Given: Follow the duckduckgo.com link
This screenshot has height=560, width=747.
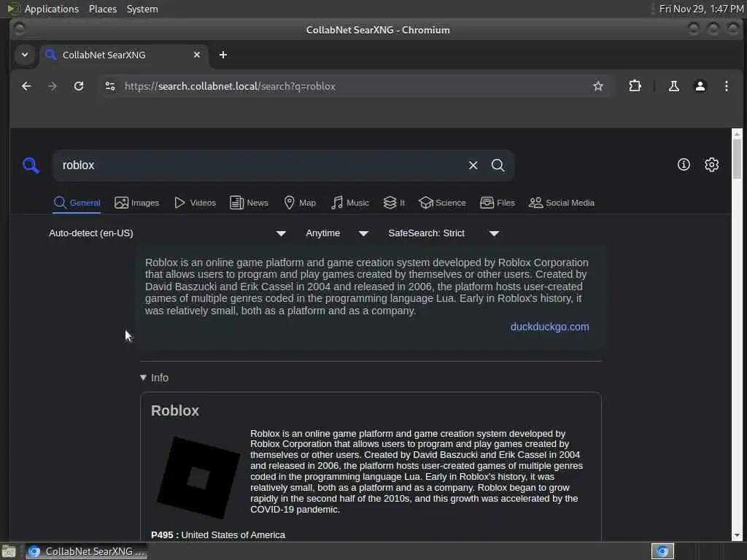Looking at the screenshot, I should (x=549, y=327).
